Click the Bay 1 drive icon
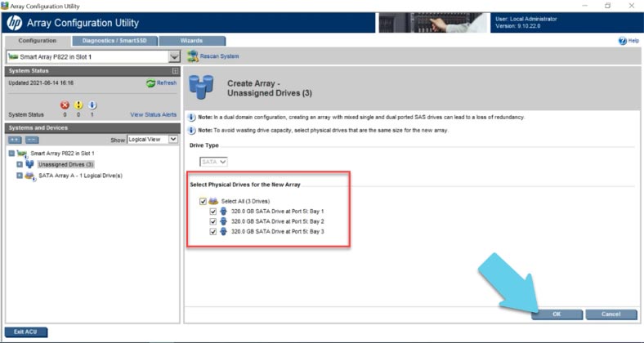Screen dimensions: 644x343 pos(223,212)
